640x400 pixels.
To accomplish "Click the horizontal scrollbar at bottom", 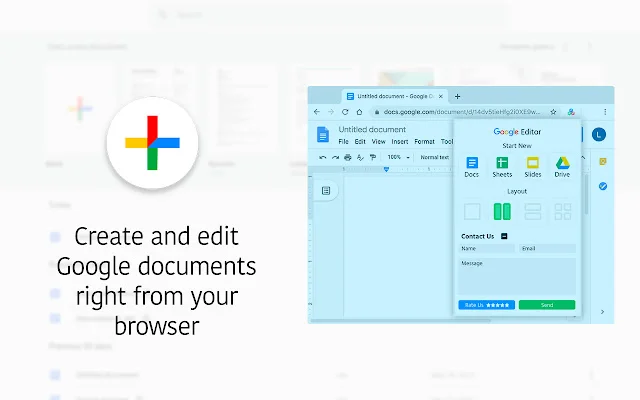I will pos(400,321).
